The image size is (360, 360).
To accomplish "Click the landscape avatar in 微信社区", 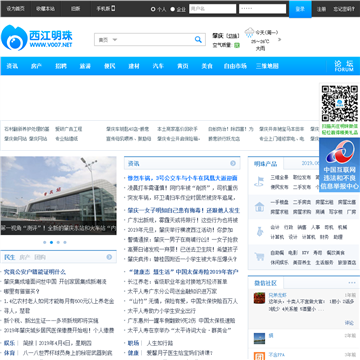I will pos(259,338).
